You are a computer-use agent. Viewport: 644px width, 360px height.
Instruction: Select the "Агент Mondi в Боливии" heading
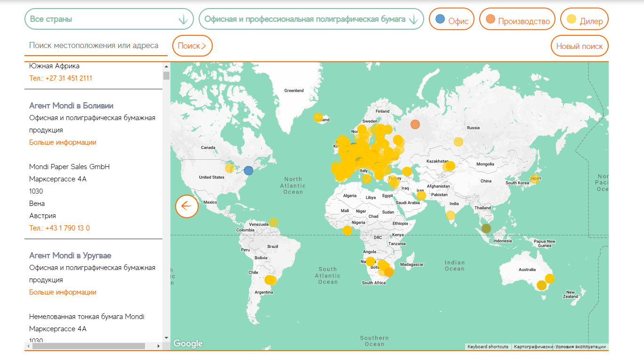coord(71,106)
